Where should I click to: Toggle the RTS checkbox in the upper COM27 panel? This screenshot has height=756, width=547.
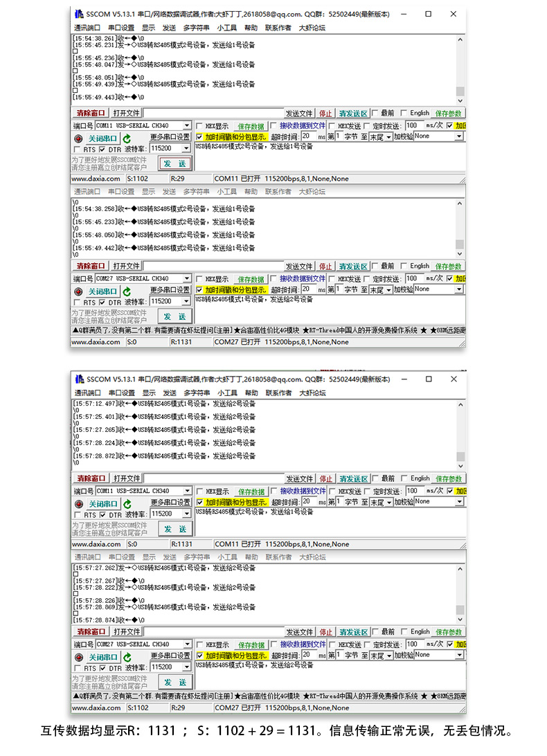point(77,302)
